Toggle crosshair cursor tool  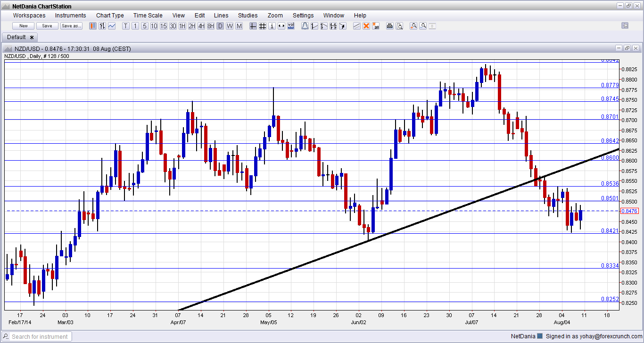[x=253, y=26]
